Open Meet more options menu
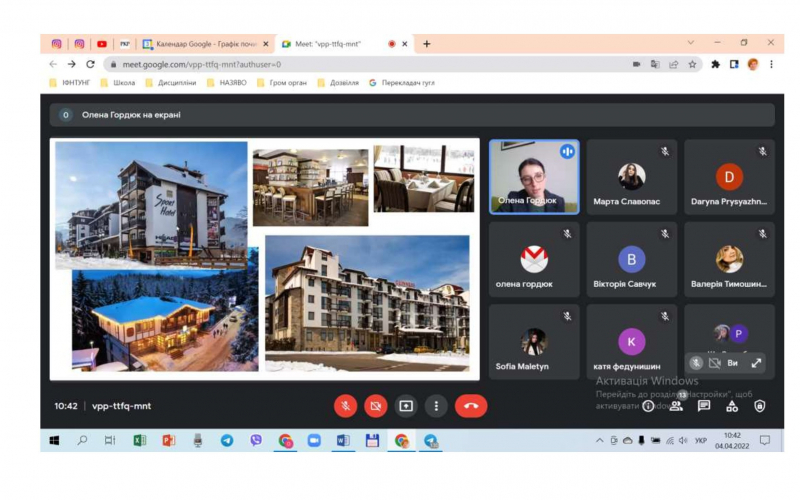The image size is (800, 500). 436,406
